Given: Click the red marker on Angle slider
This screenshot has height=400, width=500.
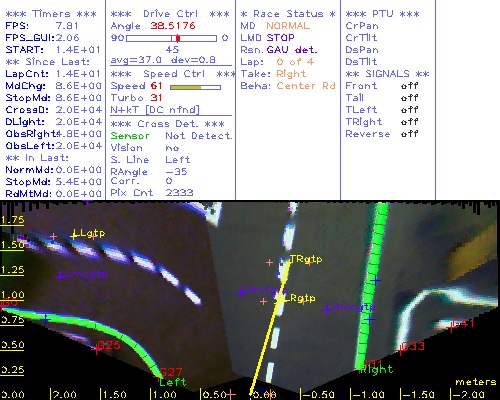Looking at the screenshot, I should 178,38.
